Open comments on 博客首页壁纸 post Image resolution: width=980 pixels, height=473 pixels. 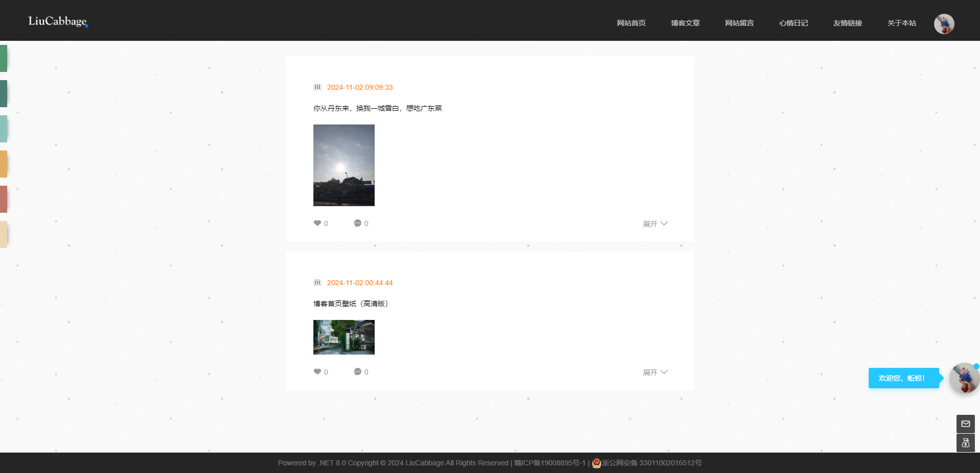(361, 372)
